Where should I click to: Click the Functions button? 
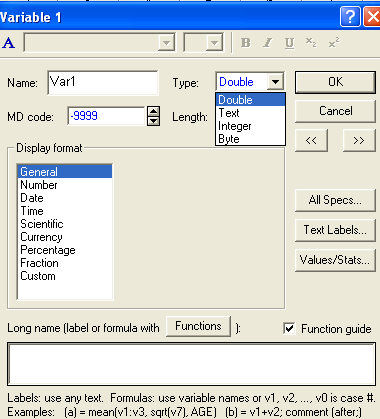tap(198, 326)
